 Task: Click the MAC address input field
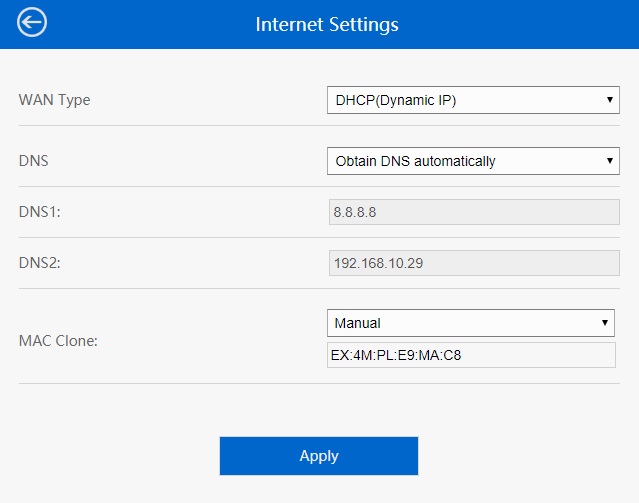pyautogui.click(x=471, y=355)
